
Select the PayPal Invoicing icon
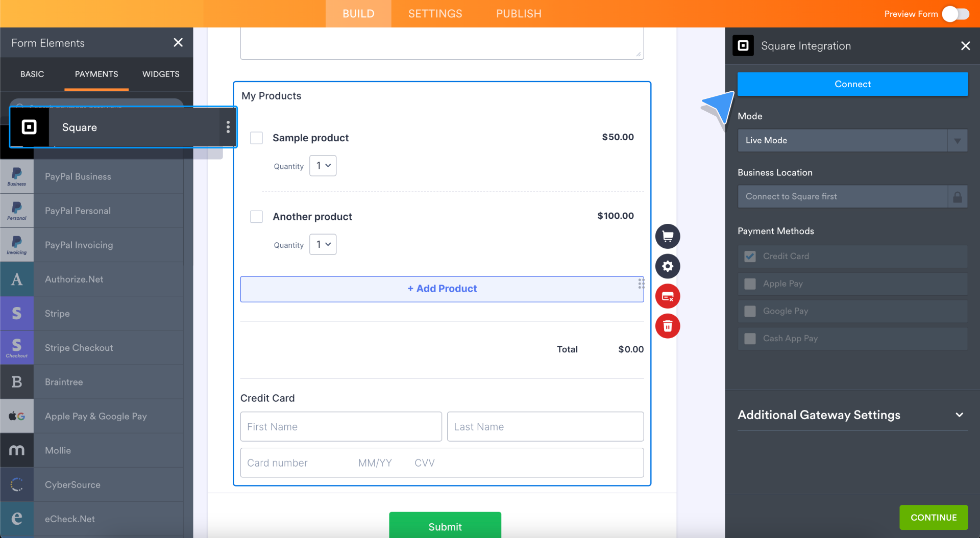click(x=17, y=245)
